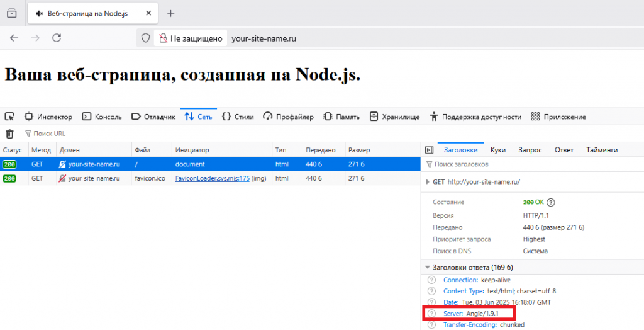This screenshot has height=330, width=644.
Task: Open the Поддержка доступности tab
Action: [475, 117]
